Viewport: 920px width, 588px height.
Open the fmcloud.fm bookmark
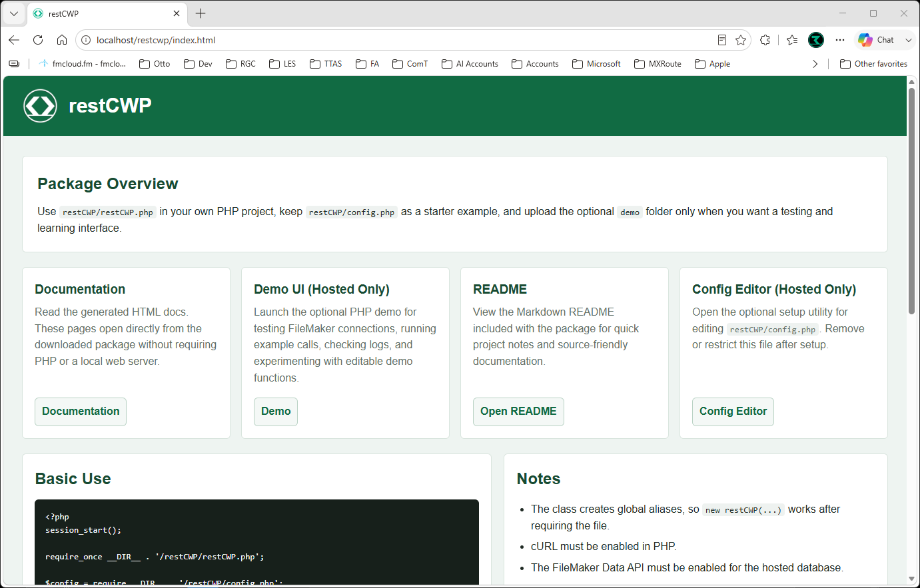pos(83,64)
